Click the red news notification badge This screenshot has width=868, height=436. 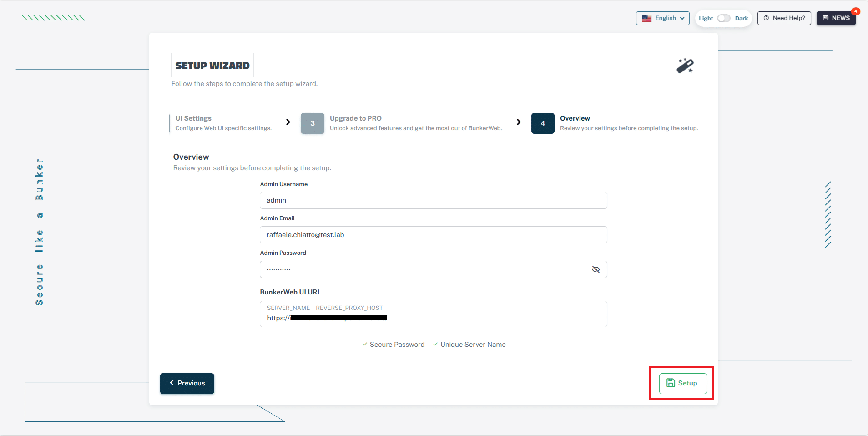coord(855,11)
